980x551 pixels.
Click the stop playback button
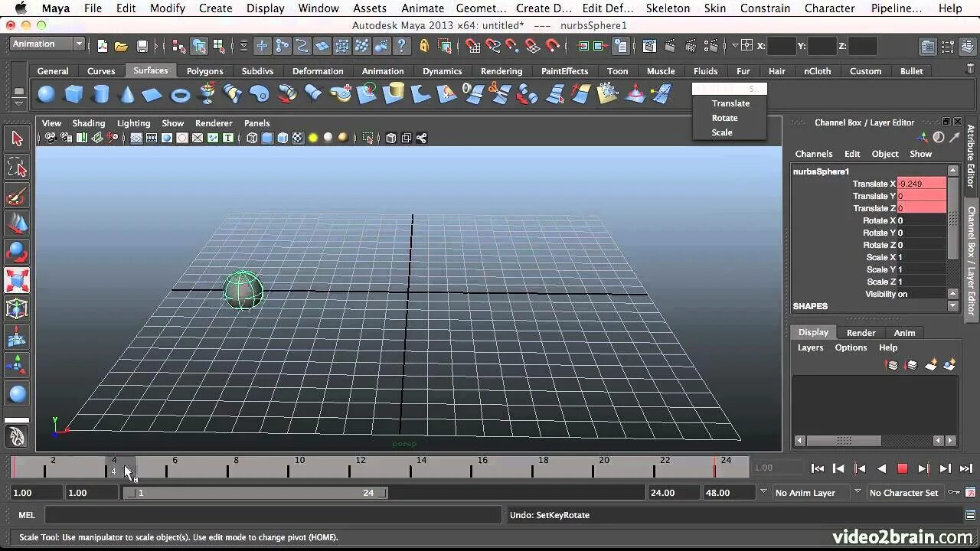tap(903, 468)
